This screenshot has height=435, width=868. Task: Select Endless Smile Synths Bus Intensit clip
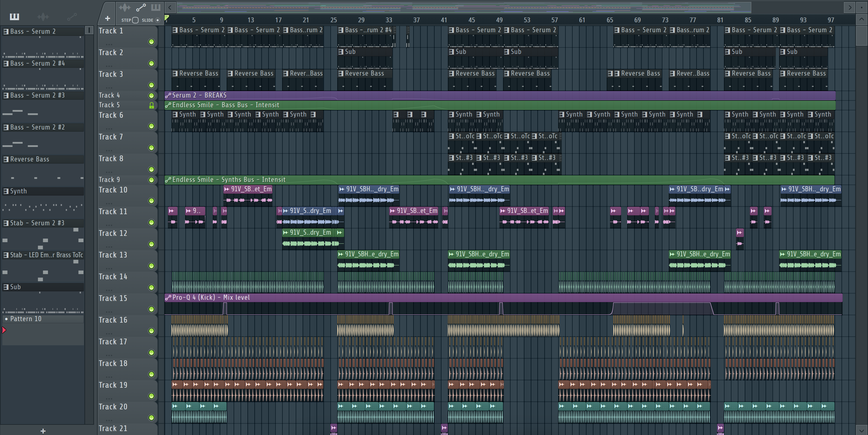(x=499, y=180)
